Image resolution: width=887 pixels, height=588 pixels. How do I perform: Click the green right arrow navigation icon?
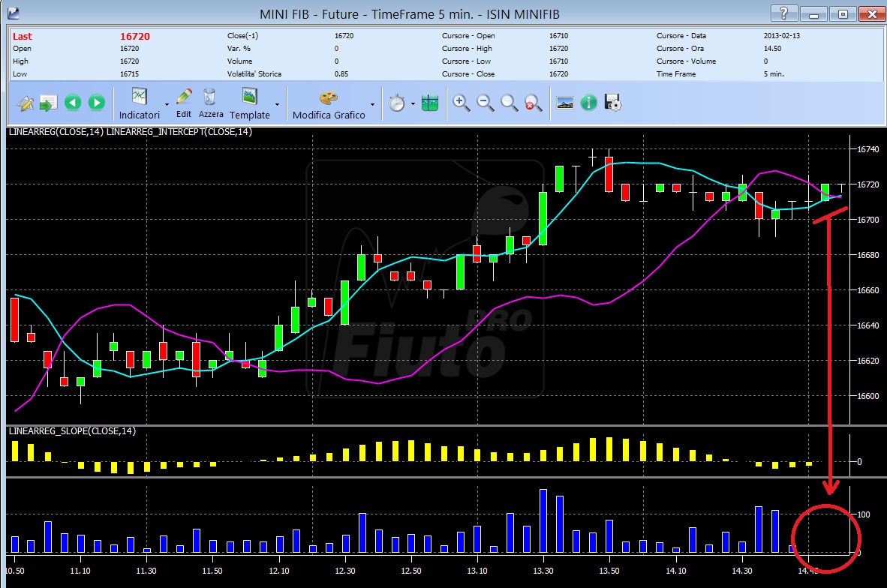tap(97, 102)
